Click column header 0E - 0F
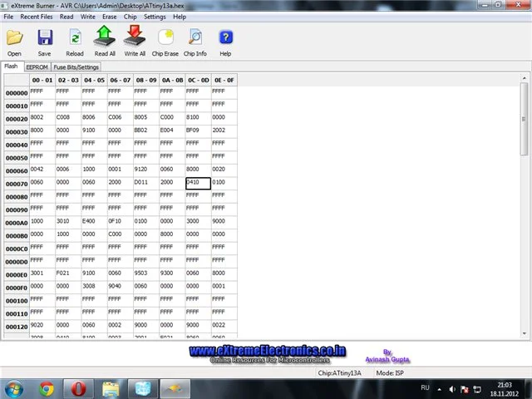The width and height of the screenshot is (532, 399). [224, 80]
